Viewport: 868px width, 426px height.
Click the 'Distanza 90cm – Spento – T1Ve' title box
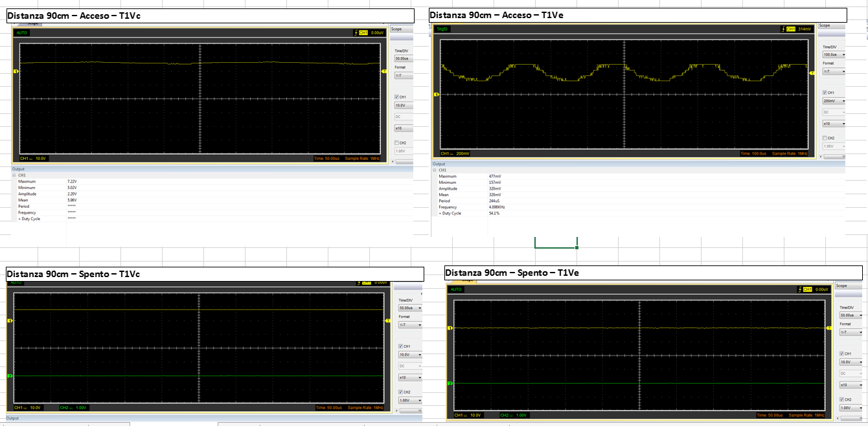654,273
